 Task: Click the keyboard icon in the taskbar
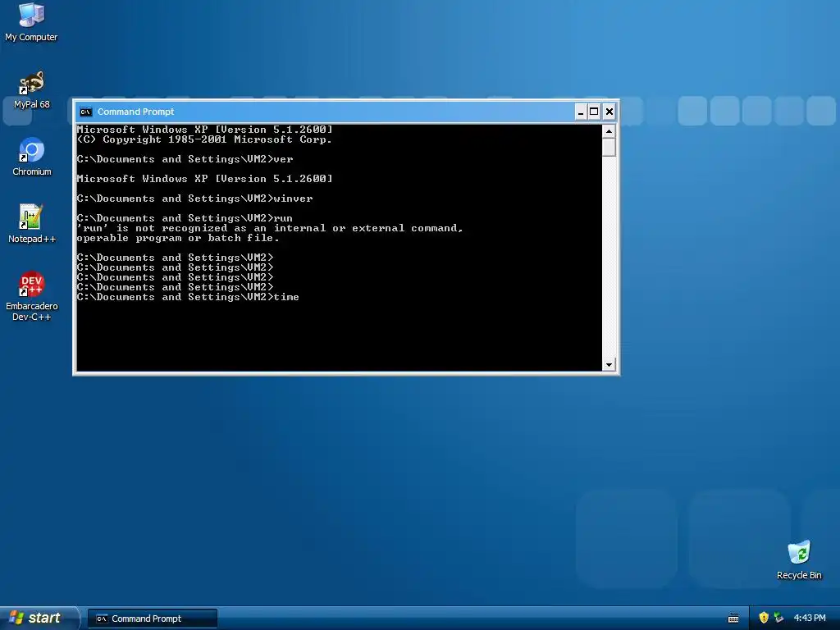[733, 619]
